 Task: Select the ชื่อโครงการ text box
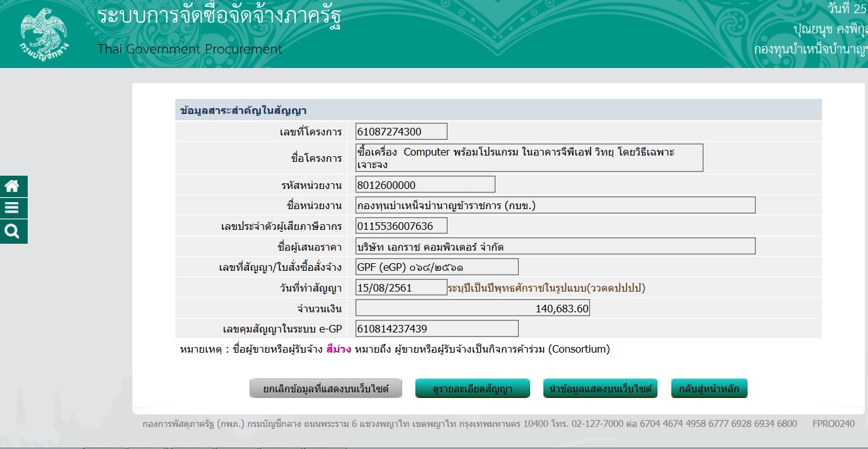529,157
